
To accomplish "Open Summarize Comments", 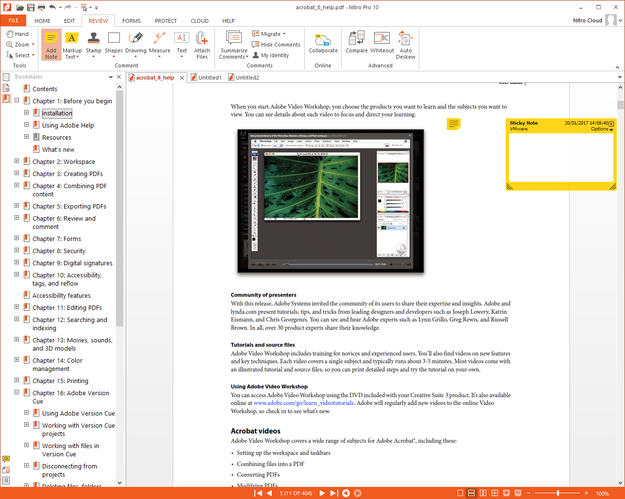I will (234, 45).
